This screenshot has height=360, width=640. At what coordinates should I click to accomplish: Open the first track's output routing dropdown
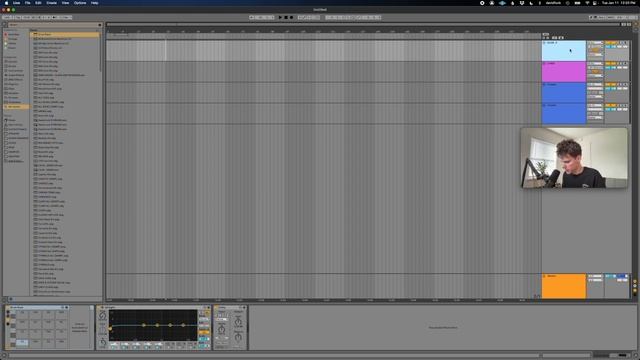coord(595,55)
